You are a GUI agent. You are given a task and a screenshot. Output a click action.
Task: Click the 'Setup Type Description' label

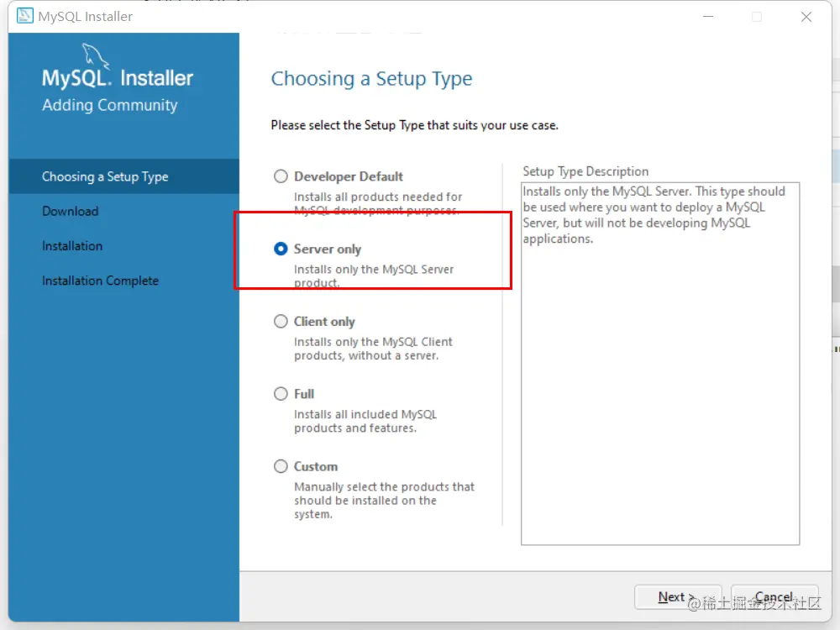tap(585, 171)
